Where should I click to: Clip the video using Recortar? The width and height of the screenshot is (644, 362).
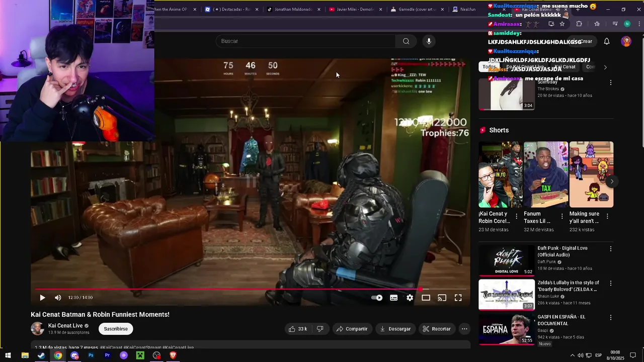click(x=436, y=329)
